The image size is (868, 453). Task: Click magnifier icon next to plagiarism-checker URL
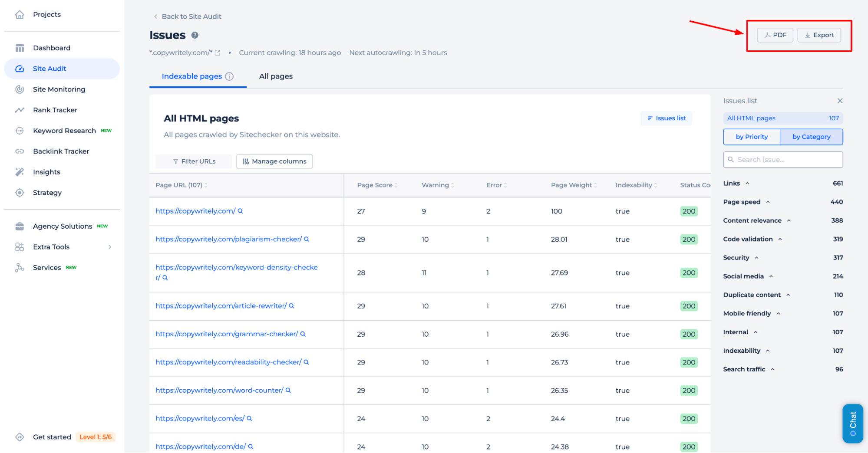(307, 239)
